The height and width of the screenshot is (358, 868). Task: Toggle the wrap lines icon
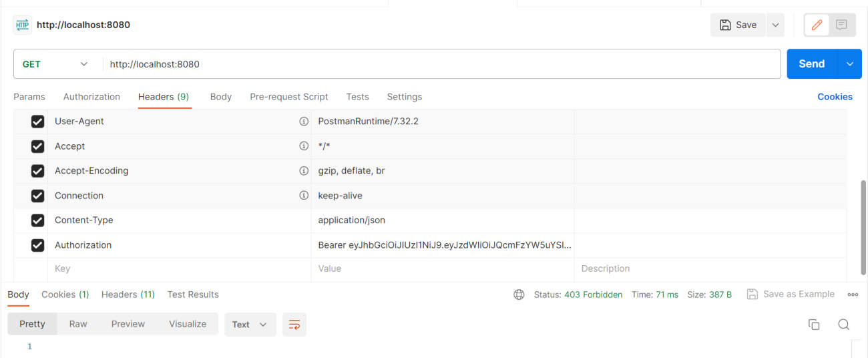point(294,325)
